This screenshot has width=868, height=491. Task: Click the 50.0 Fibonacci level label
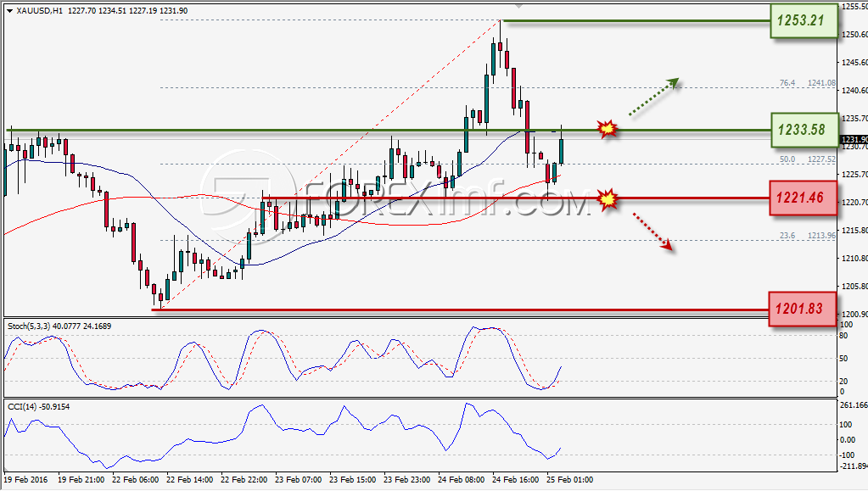pos(787,159)
